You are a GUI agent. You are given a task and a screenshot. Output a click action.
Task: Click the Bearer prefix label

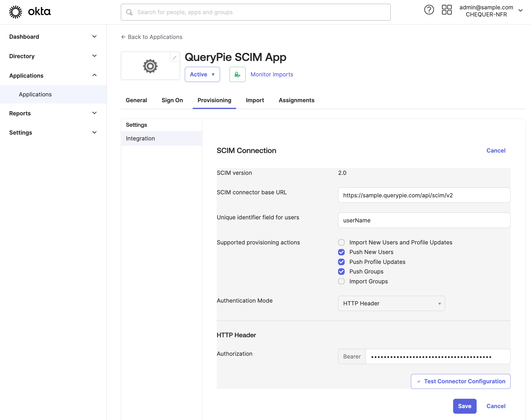coord(352,356)
